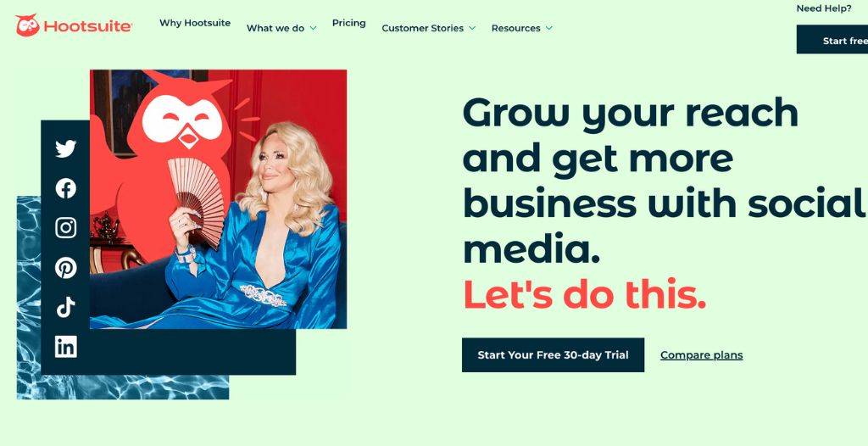Click the Hootsuite owl logo

(28, 25)
